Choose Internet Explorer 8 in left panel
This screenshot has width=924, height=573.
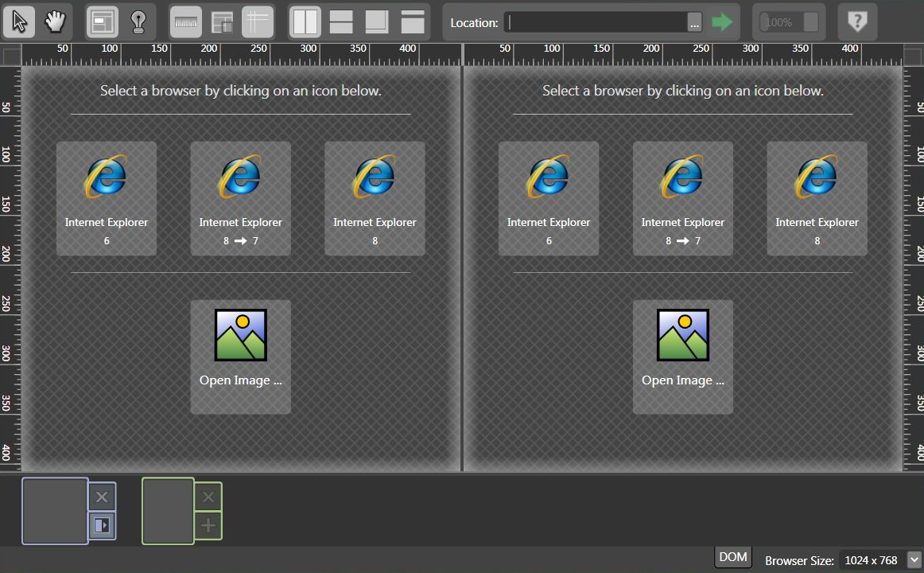pyautogui.click(x=375, y=198)
